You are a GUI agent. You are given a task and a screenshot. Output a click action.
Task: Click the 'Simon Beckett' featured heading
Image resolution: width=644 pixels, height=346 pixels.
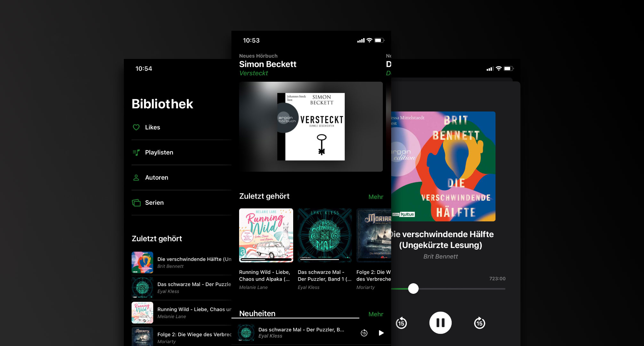point(268,64)
